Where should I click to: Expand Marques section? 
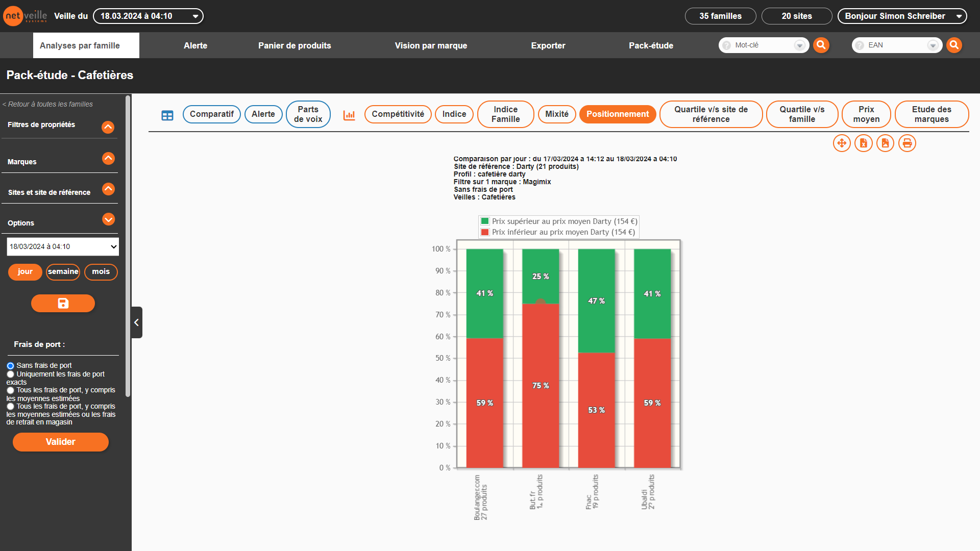coord(108,158)
